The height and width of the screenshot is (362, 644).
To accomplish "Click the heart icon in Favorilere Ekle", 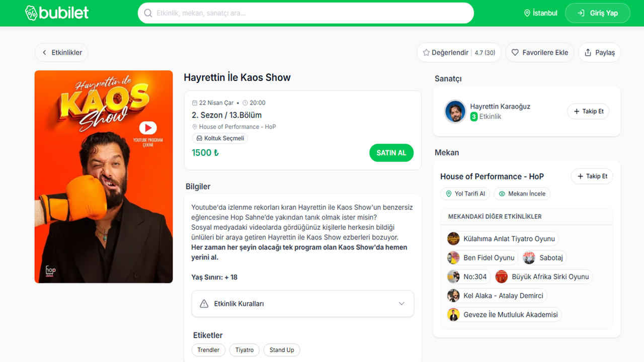I will pyautogui.click(x=515, y=53).
